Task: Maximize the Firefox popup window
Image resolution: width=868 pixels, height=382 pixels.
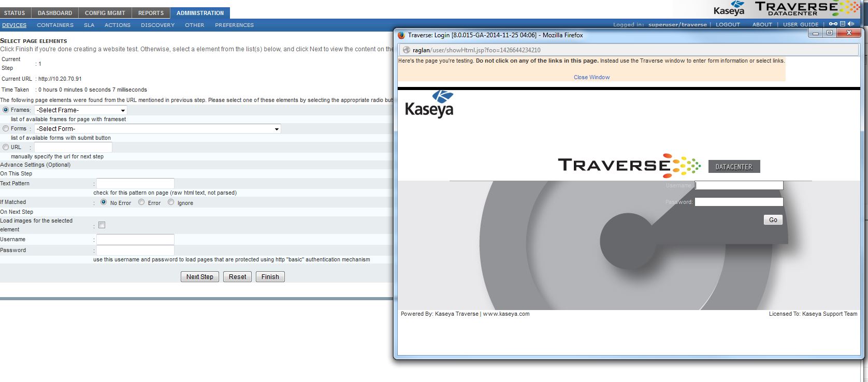Action: (x=830, y=33)
